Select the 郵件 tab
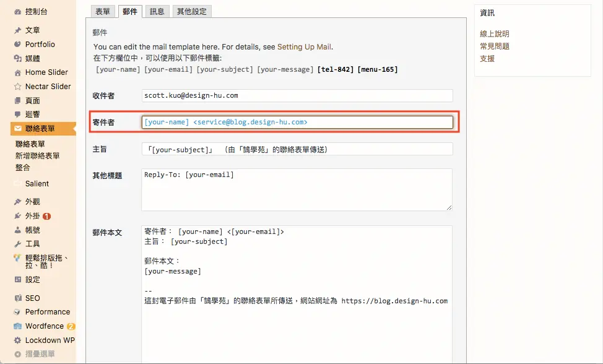The image size is (603, 364). [130, 12]
